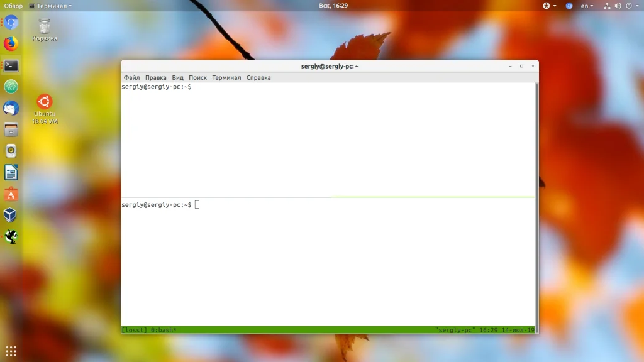Viewport: 644px width, 362px height.
Task: Focus the upper tmux pane prompt
Action: 157,87
